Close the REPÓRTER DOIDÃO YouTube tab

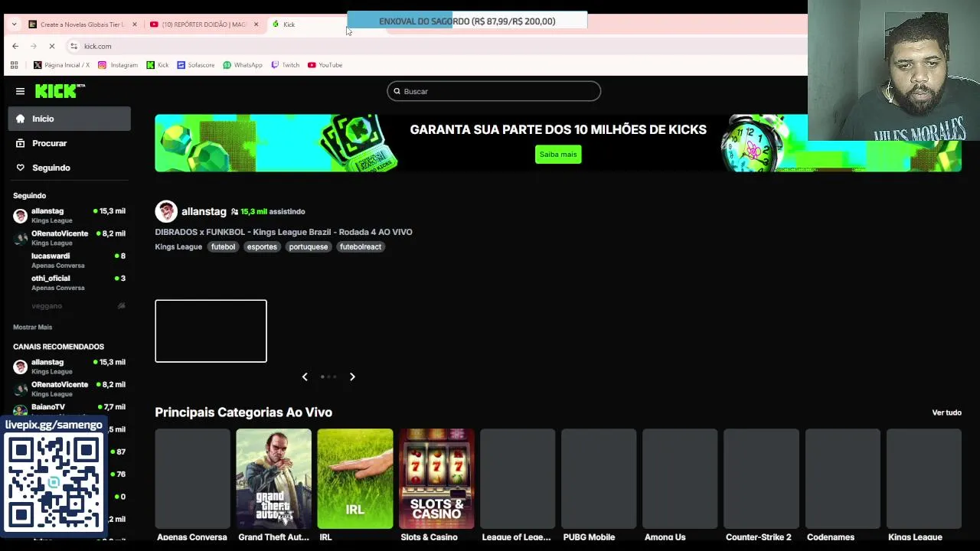(256, 24)
